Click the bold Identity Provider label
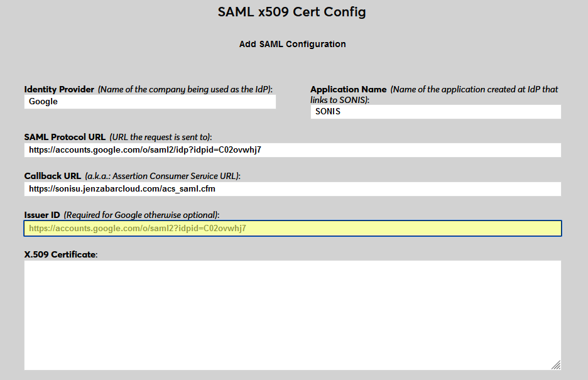588x380 pixels. coord(60,89)
